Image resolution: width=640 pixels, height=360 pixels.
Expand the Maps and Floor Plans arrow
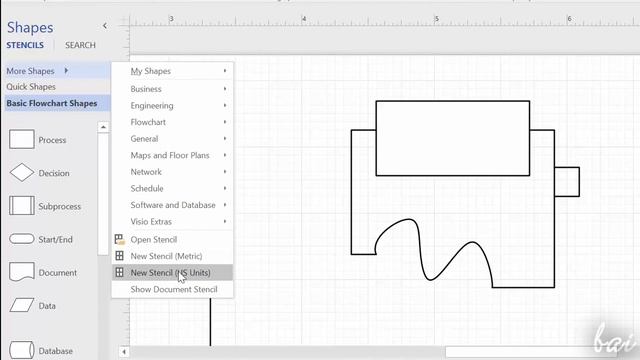pyautogui.click(x=225, y=155)
